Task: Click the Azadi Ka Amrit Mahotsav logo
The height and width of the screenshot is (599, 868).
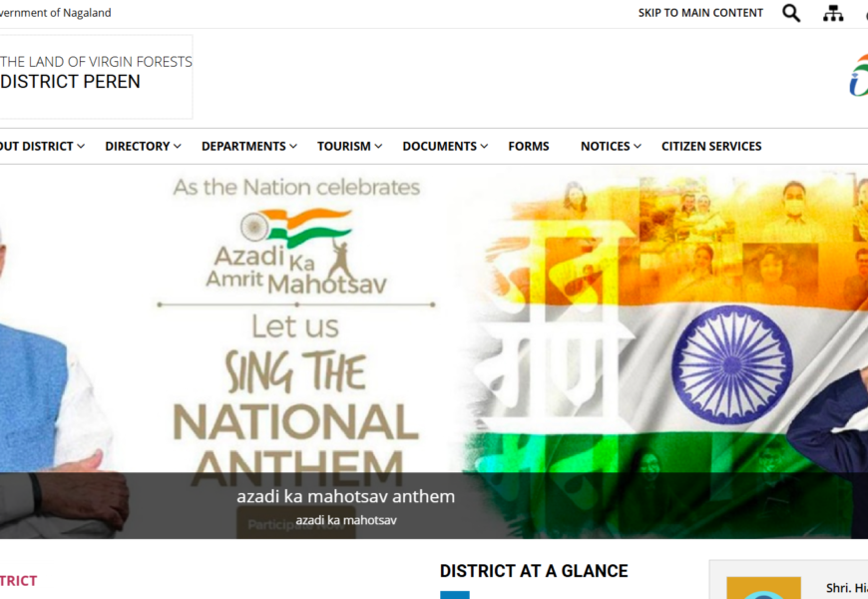Action: (295, 253)
